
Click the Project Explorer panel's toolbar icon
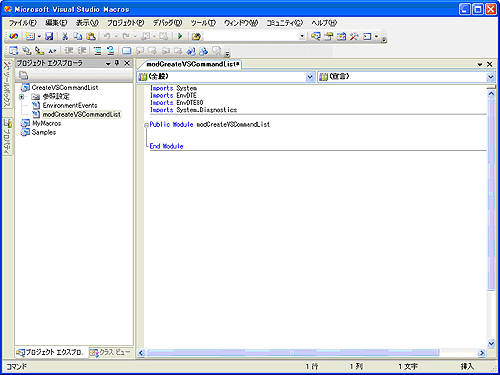tap(23, 75)
